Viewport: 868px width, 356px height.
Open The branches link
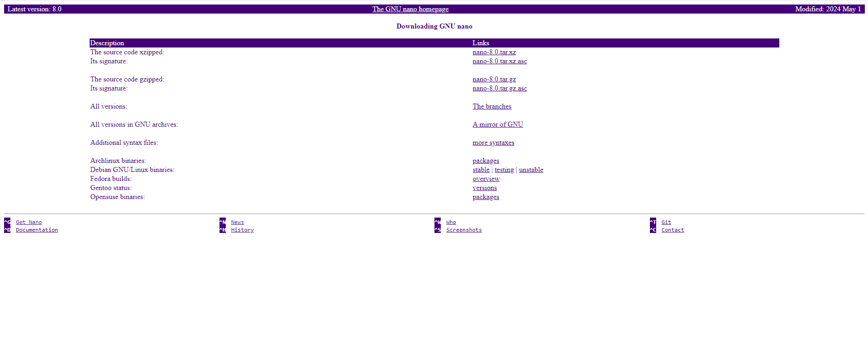(492, 106)
